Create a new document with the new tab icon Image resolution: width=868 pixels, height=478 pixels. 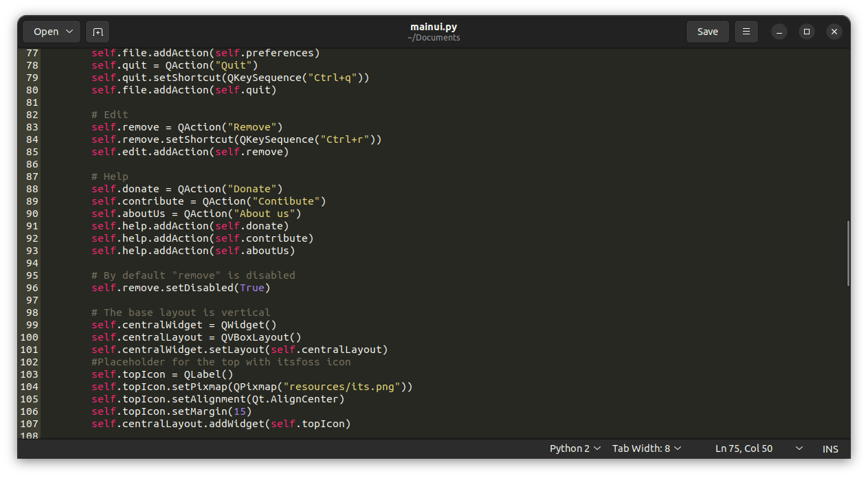[x=98, y=32]
